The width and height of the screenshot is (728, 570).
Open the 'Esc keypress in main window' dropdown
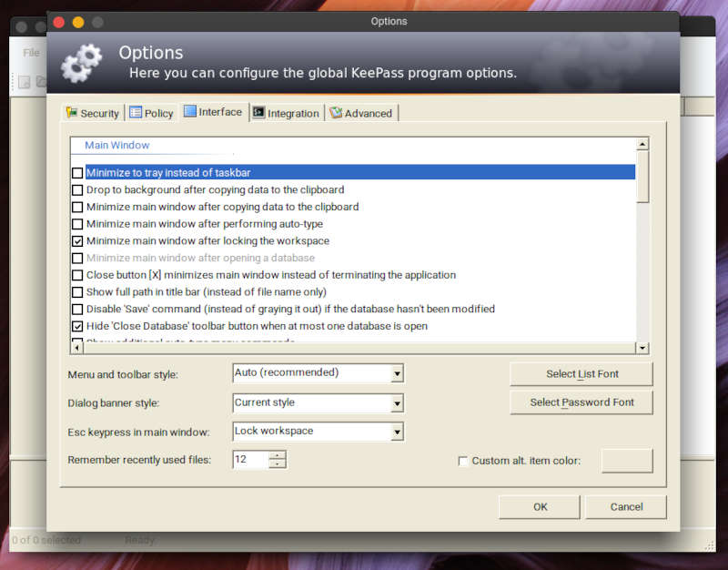click(397, 432)
